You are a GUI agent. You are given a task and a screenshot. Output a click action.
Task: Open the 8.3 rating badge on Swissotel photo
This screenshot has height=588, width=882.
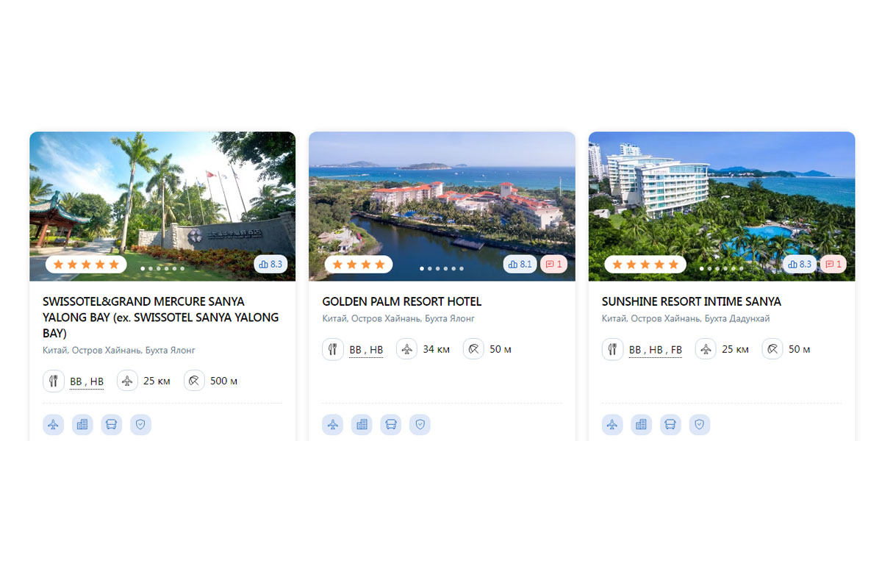tap(270, 265)
